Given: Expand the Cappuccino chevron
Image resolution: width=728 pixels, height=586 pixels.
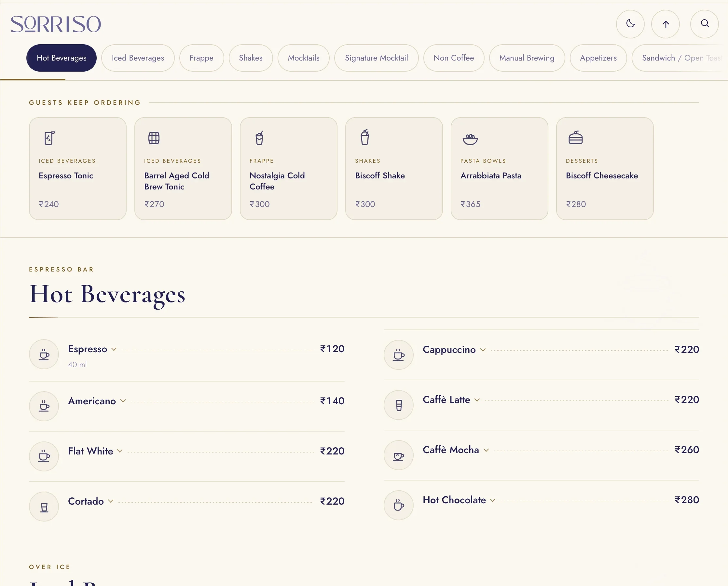Looking at the screenshot, I should 483,350.
